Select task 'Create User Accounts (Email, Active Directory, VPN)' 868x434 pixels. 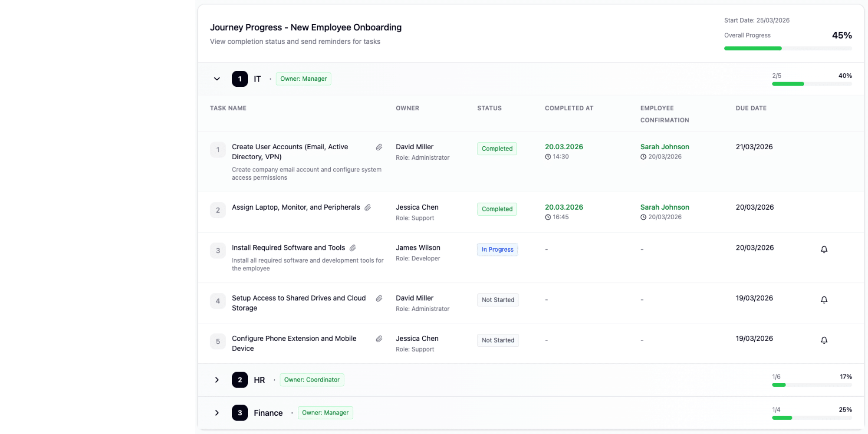pos(290,152)
